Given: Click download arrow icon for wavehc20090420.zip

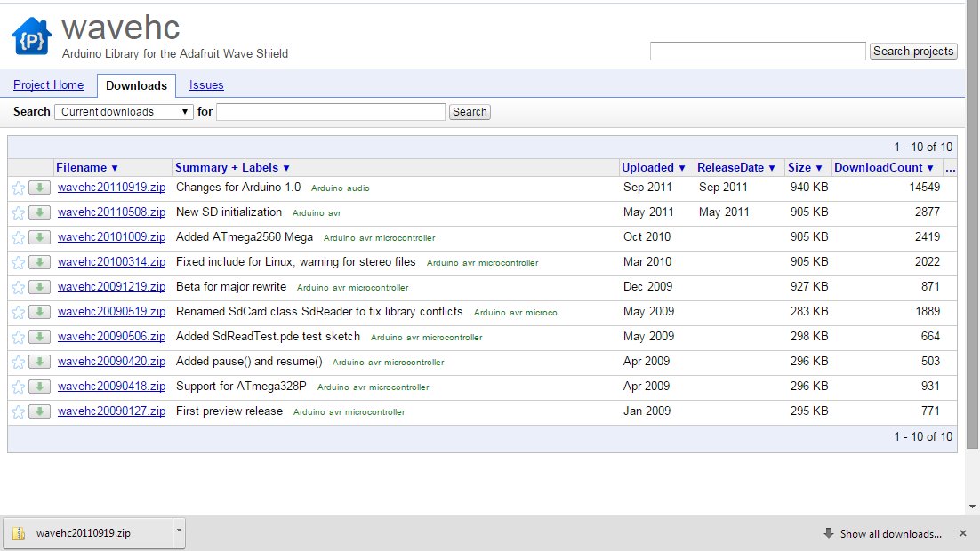Looking at the screenshot, I should pyautogui.click(x=39, y=362).
